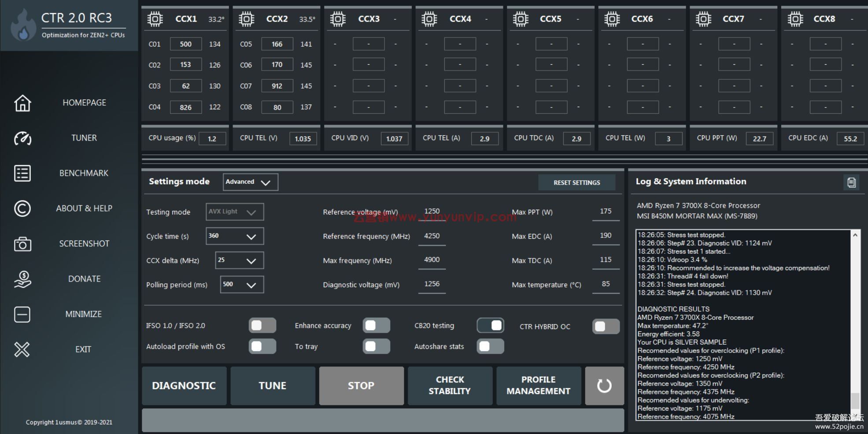
Task: Click the CCX4 chip icon
Action: (429, 19)
